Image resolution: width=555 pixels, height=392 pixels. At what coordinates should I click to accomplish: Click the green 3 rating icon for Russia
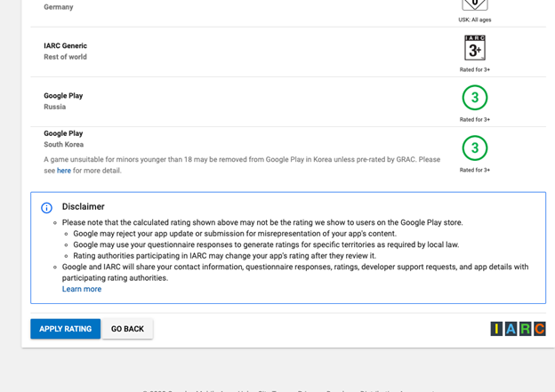click(x=475, y=98)
